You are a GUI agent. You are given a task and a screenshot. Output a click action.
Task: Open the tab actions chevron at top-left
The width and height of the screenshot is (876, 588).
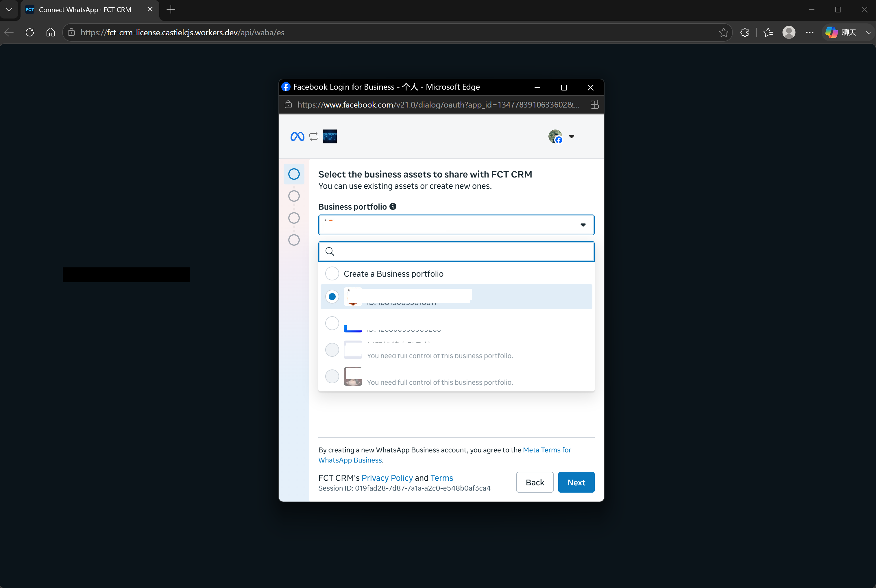click(9, 9)
